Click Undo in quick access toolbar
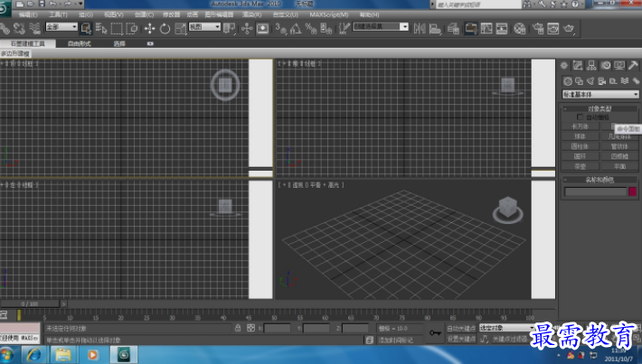 (52, 4)
